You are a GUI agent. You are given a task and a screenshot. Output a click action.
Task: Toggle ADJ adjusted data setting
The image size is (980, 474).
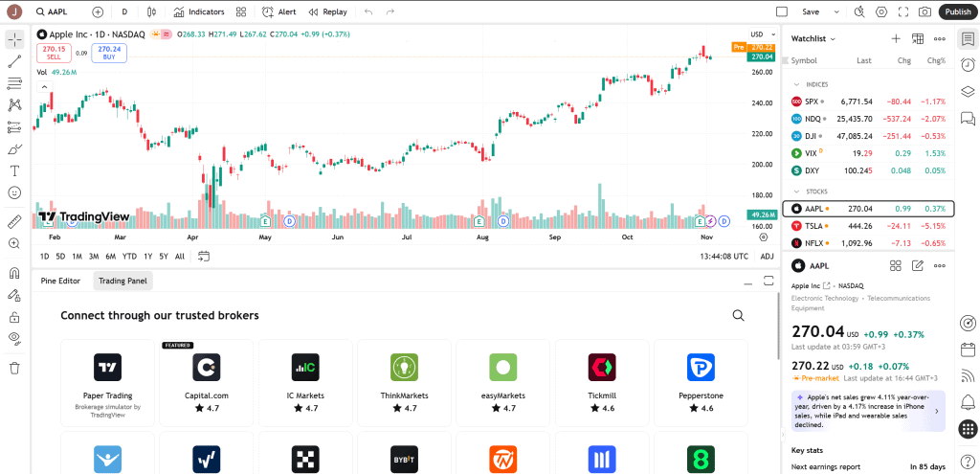click(x=767, y=257)
